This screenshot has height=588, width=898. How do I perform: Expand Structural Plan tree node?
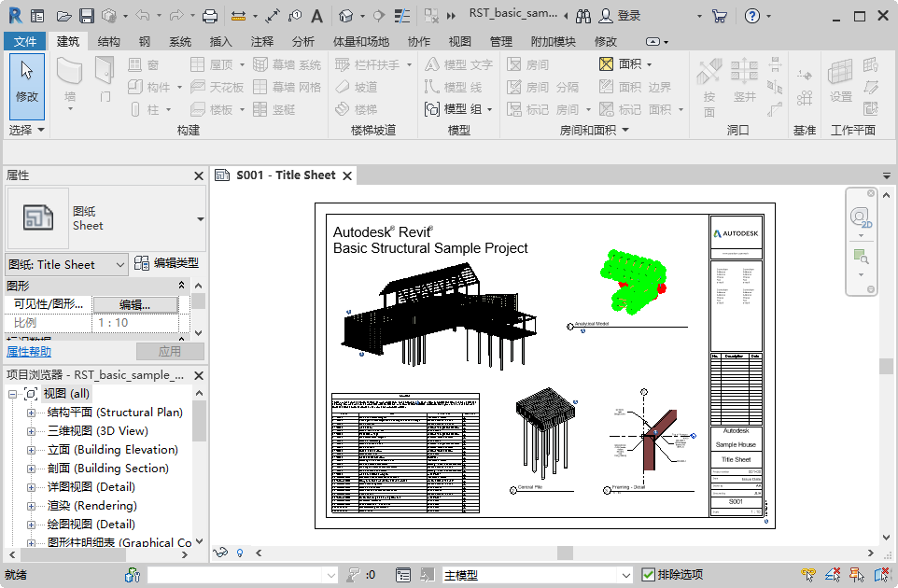[31, 413]
